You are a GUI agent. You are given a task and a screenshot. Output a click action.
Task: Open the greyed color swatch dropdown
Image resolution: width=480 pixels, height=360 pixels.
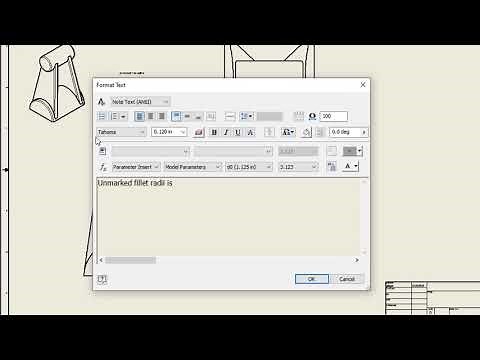[x=352, y=151]
